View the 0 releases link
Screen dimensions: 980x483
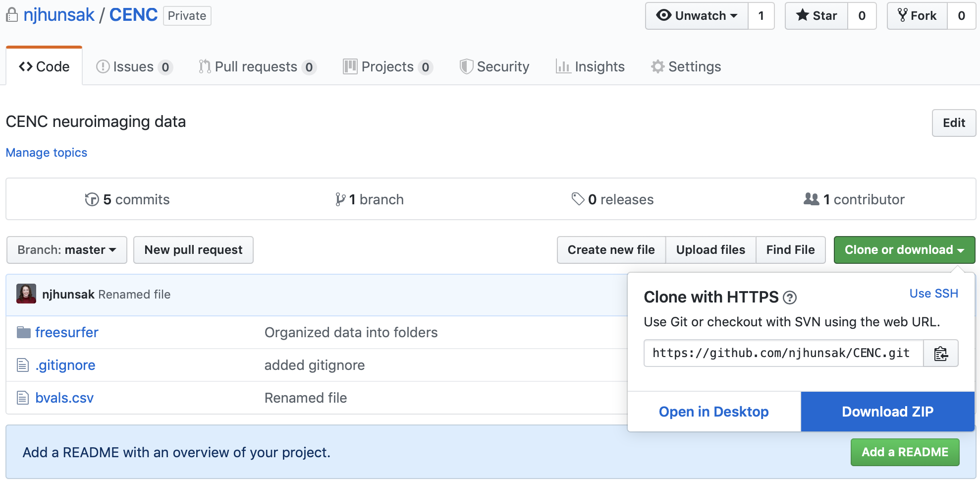[x=613, y=199]
